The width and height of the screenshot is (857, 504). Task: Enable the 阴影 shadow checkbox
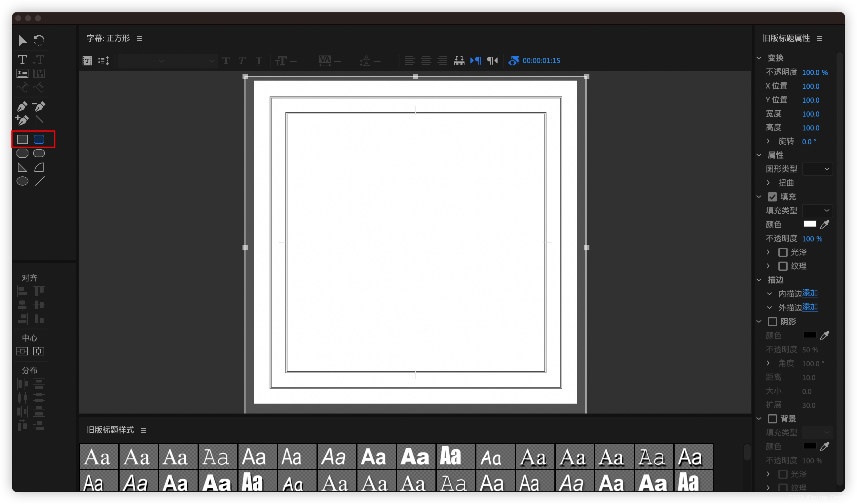pos(772,322)
